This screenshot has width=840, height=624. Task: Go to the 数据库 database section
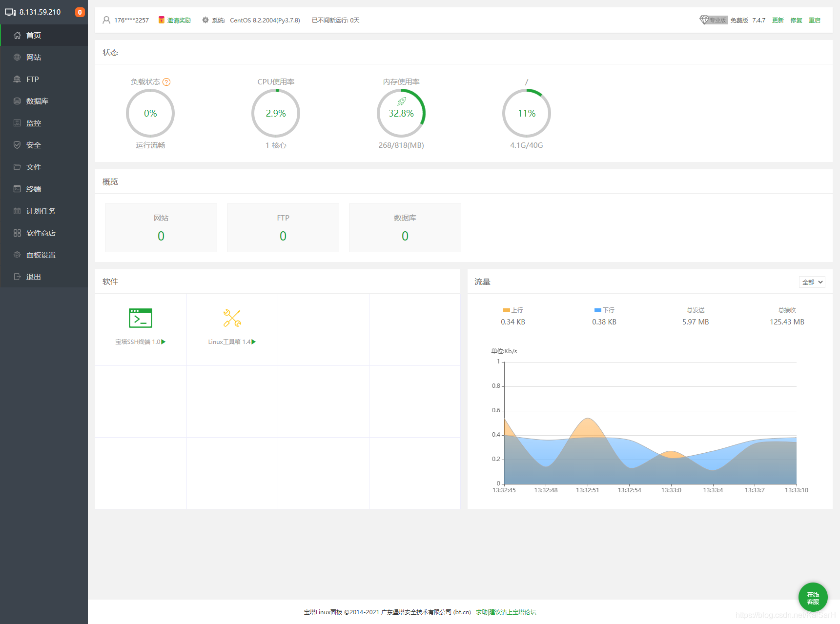click(x=44, y=101)
